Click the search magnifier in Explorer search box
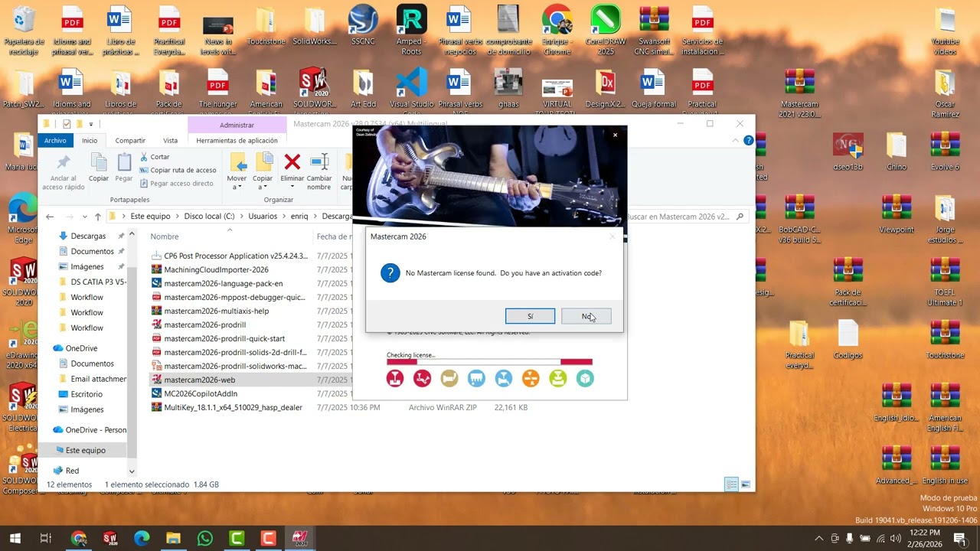 (740, 217)
